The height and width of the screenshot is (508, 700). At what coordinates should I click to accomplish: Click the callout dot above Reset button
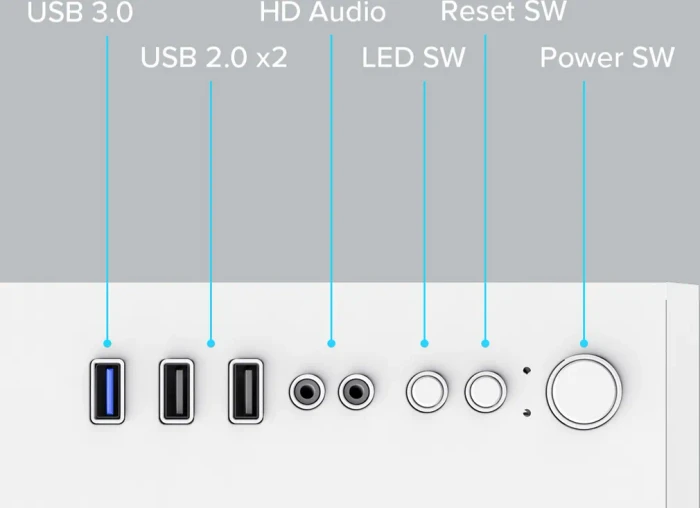485,343
